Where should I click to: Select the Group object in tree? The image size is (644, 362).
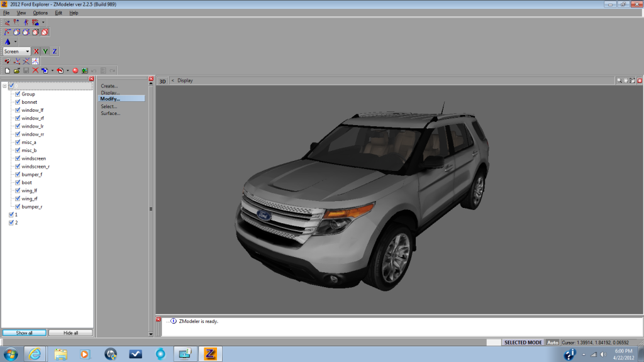click(x=28, y=94)
